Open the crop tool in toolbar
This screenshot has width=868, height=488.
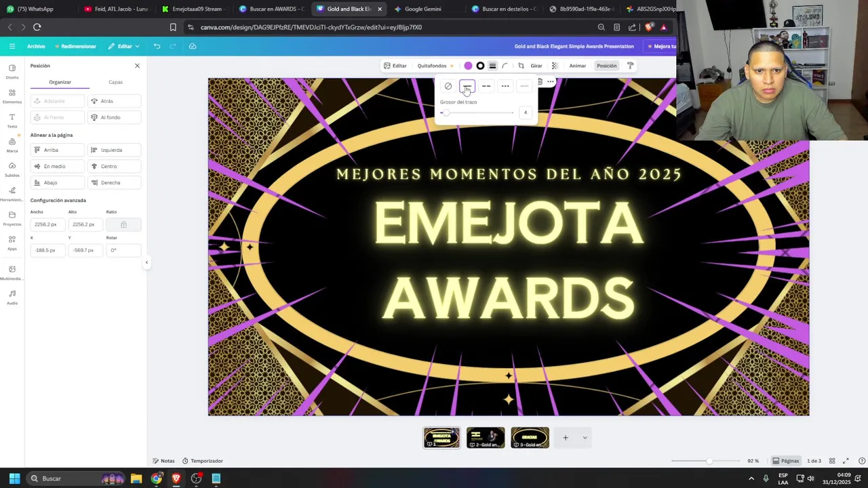pos(521,66)
